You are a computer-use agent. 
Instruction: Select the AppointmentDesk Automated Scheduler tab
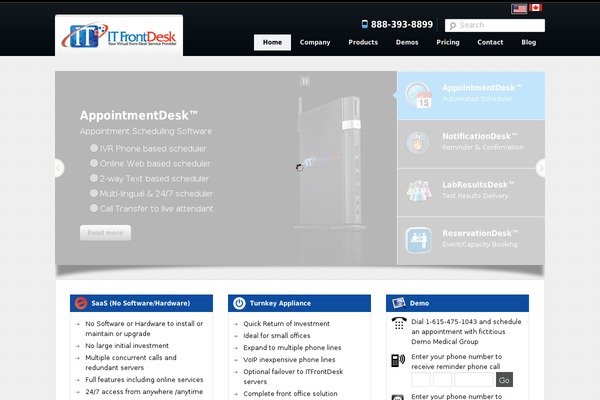click(x=471, y=96)
